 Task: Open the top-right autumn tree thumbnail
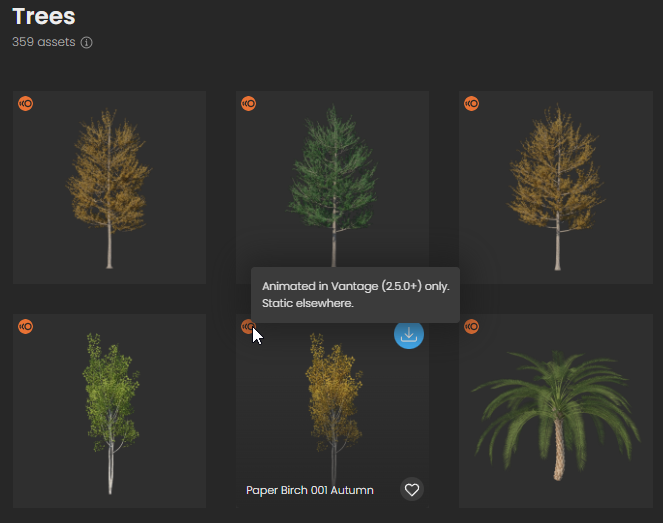555,188
